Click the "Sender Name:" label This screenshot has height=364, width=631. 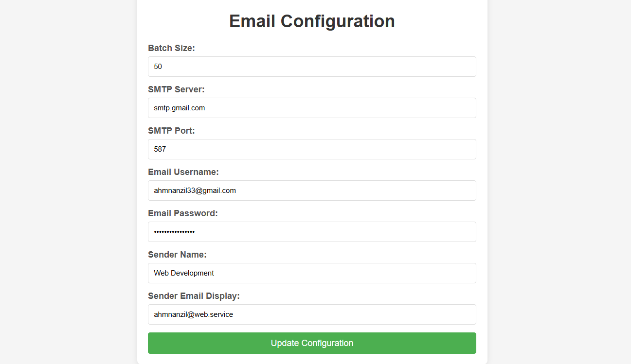pyautogui.click(x=177, y=255)
